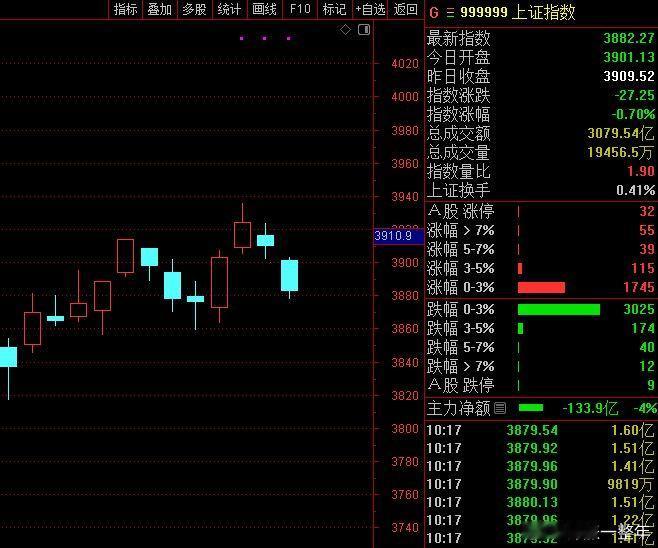The height and width of the screenshot is (548, 658).
Task: Click the 总成交额 value 3079.54亿
Action: (x=621, y=133)
